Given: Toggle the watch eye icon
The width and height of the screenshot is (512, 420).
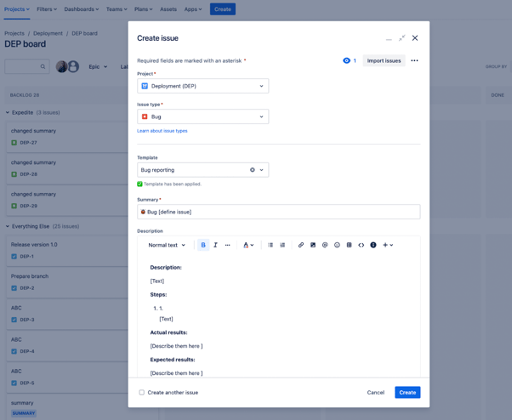Looking at the screenshot, I should click(346, 60).
